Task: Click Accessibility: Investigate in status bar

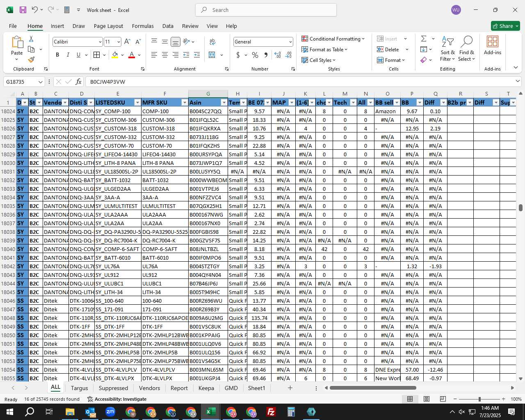Action: (x=117, y=399)
